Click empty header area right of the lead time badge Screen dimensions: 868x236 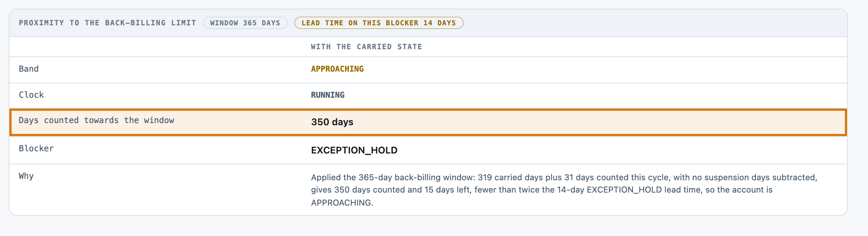pos(655,23)
